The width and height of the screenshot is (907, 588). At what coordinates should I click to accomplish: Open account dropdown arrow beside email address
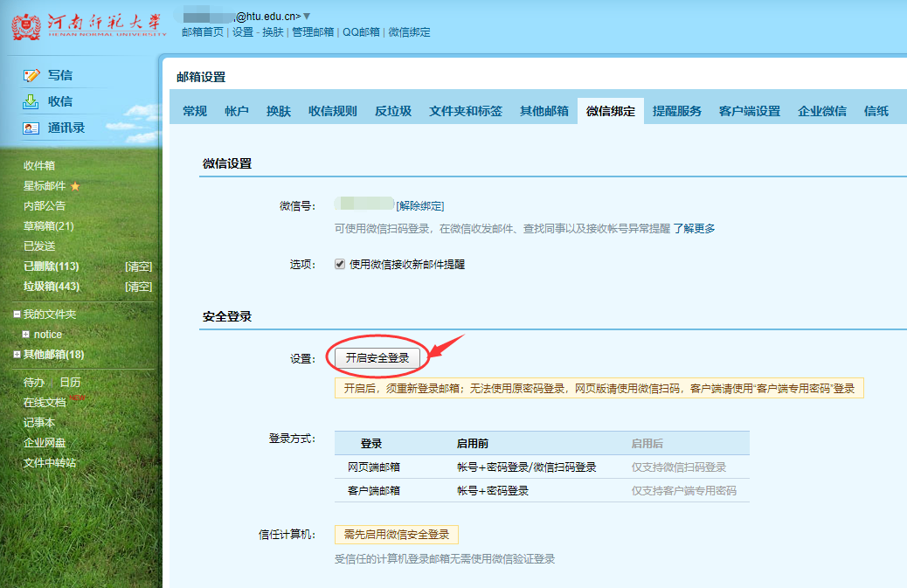[307, 17]
